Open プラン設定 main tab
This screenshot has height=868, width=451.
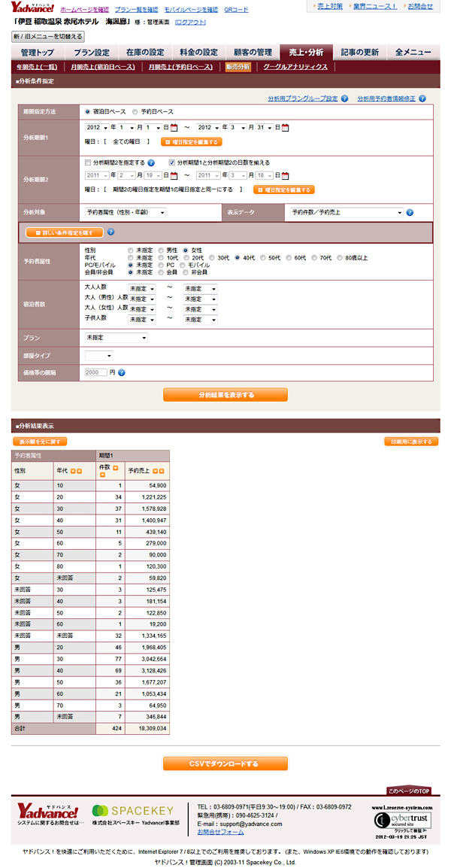pyautogui.click(x=91, y=53)
